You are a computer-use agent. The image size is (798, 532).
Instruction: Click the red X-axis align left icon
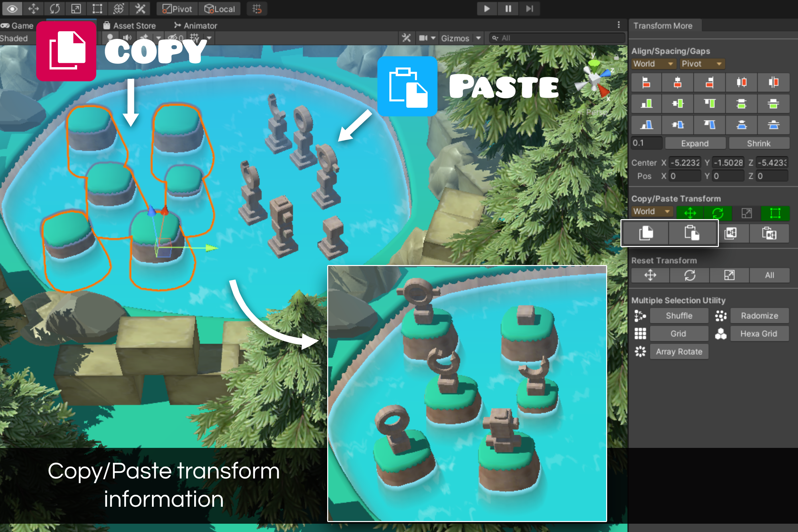pyautogui.click(x=646, y=82)
